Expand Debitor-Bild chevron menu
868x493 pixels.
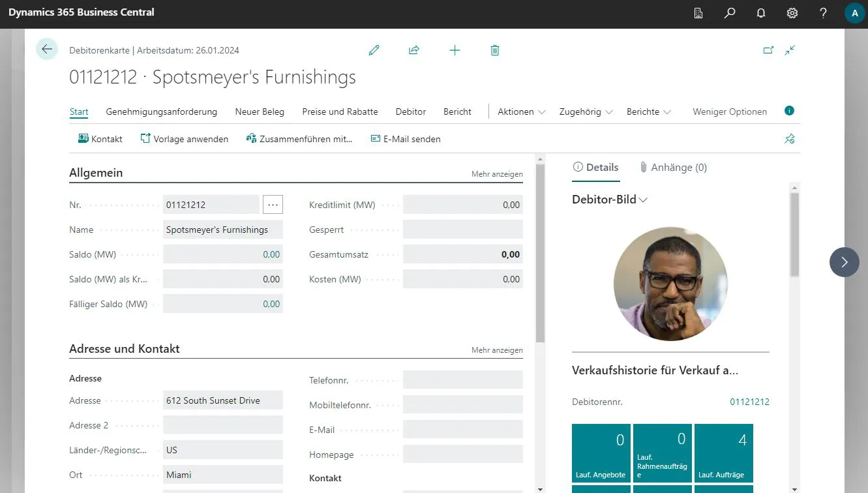point(644,200)
